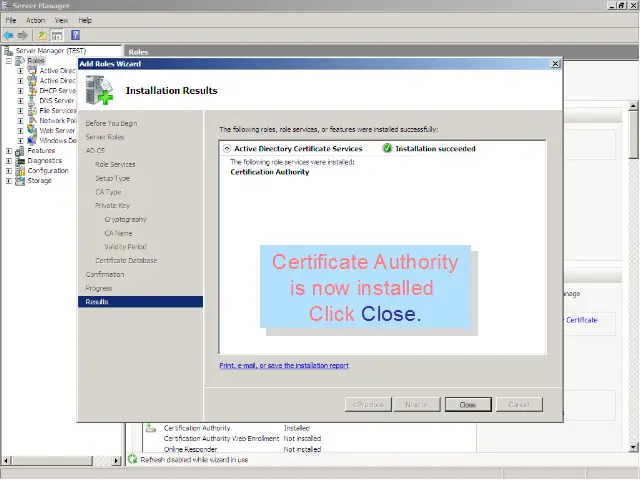Expand the File Services tree node
This screenshot has height=480, width=640.
click(x=20, y=111)
